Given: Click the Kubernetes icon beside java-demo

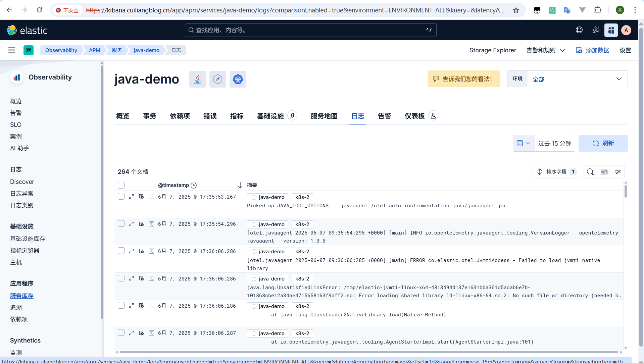Looking at the screenshot, I should click(x=238, y=79).
